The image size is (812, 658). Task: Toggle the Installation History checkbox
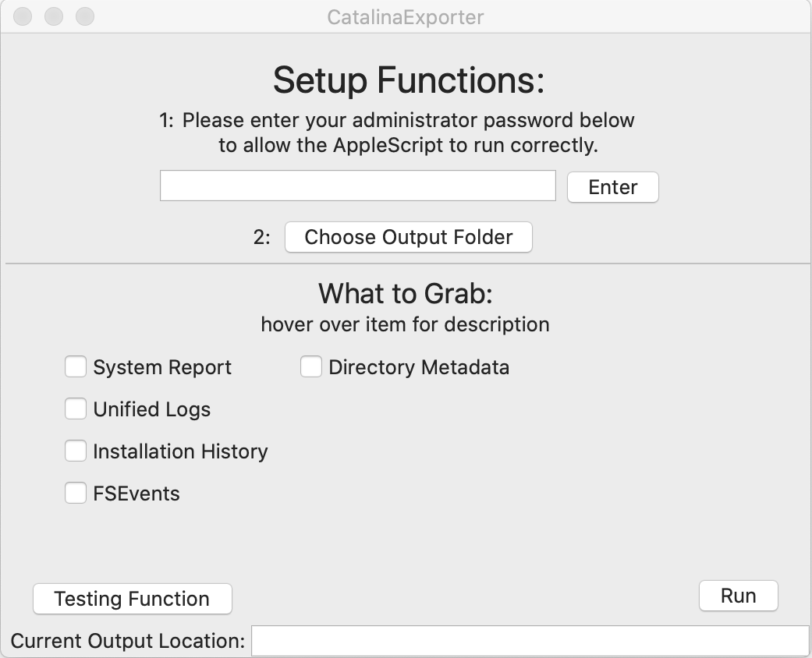[x=75, y=451]
